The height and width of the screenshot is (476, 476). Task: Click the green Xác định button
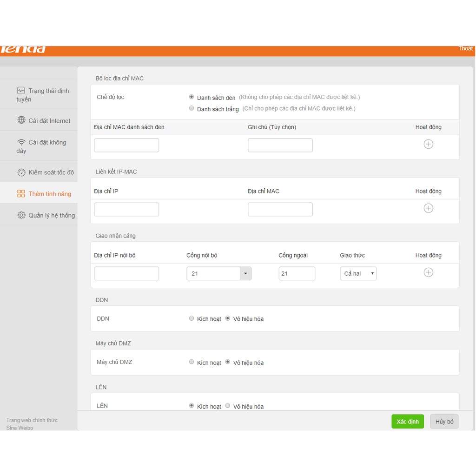(407, 422)
